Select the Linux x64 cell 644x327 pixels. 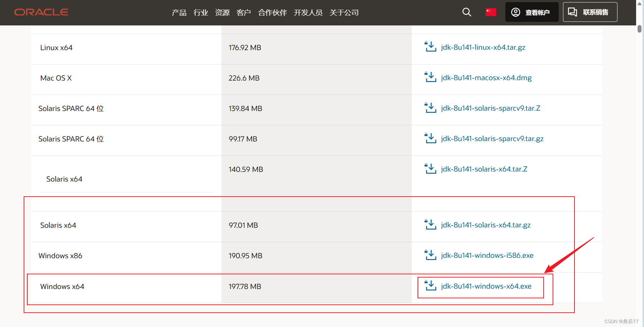pyautogui.click(x=126, y=49)
